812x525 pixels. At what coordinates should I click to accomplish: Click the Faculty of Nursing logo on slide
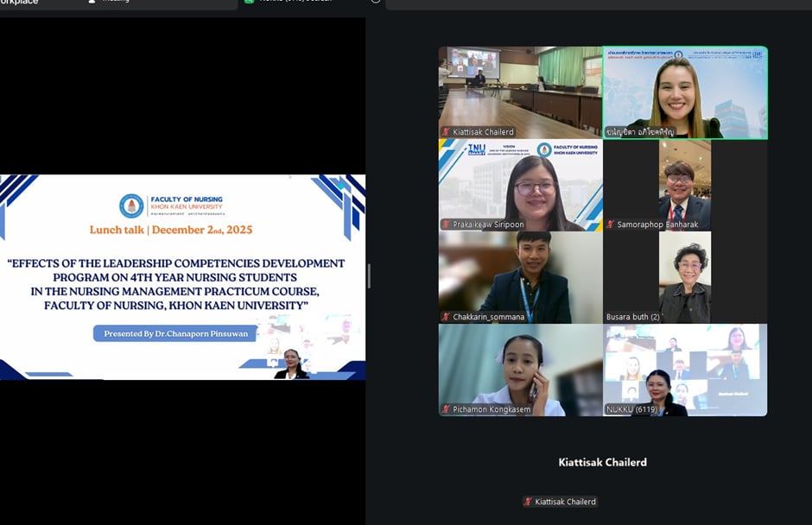click(131, 206)
